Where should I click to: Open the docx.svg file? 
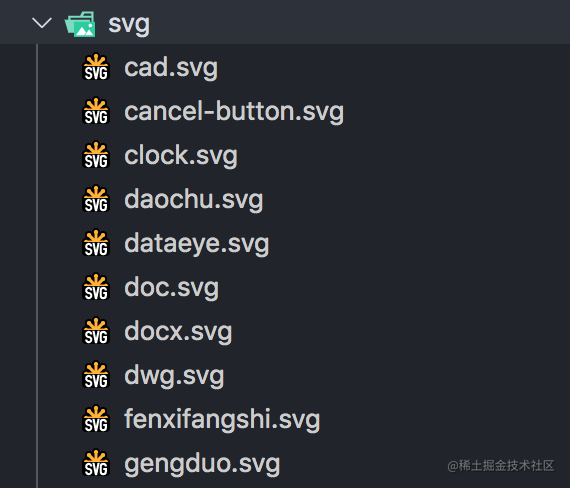coord(178,332)
